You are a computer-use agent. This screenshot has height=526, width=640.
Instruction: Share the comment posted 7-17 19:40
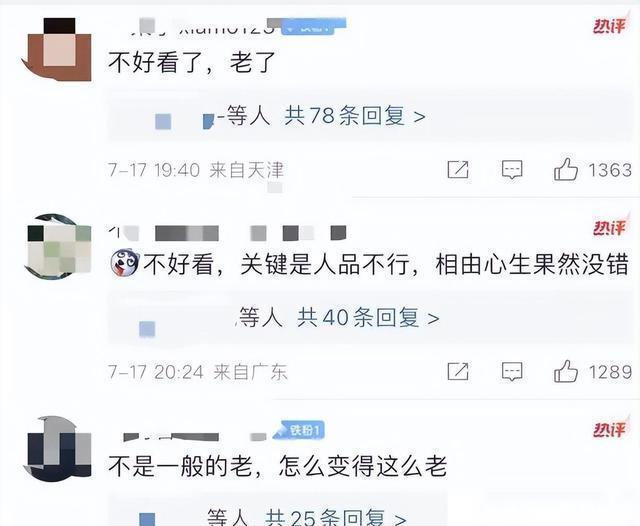point(458,169)
